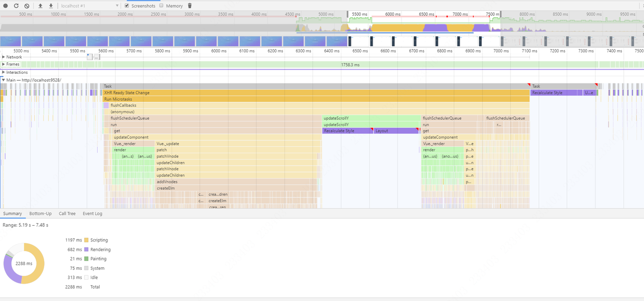Expand the Network track
This screenshot has width=644, height=301.
4,57
